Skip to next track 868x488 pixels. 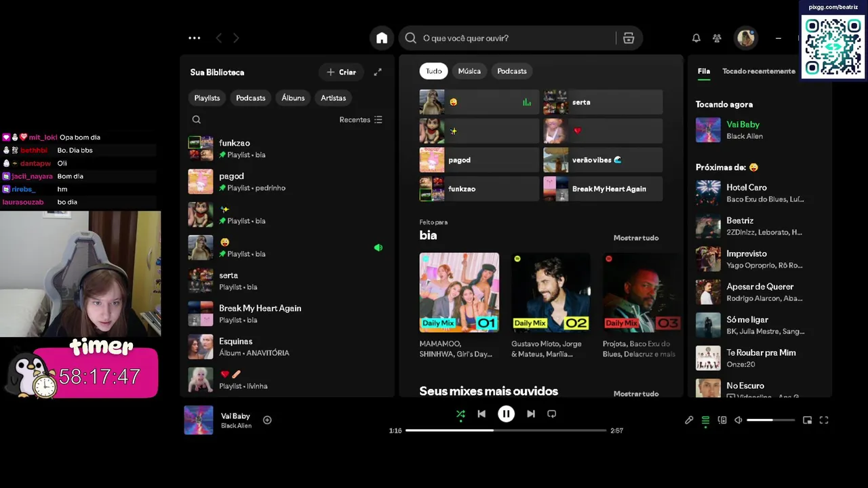coord(531,413)
